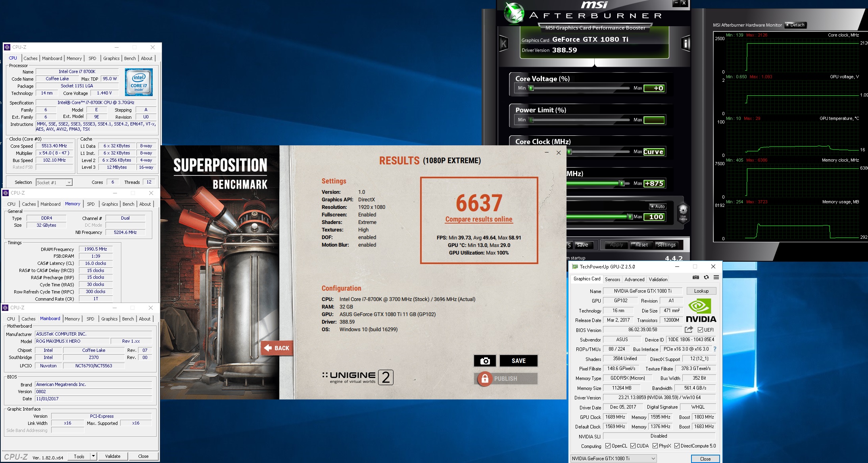Image resolution: width=868 pixels, height=463 pixels.
Task: Click the Power Limit slider handle in Afterburner
Action: [531, 120]
